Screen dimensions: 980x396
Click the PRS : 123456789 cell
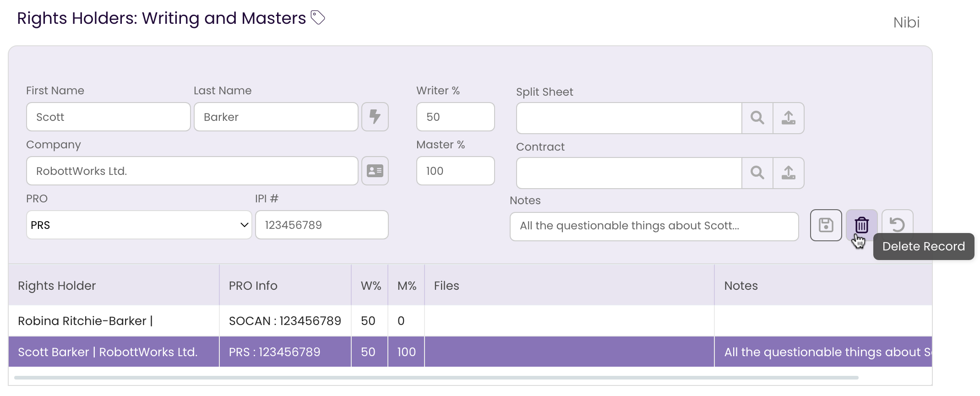(x=285, y=352)
